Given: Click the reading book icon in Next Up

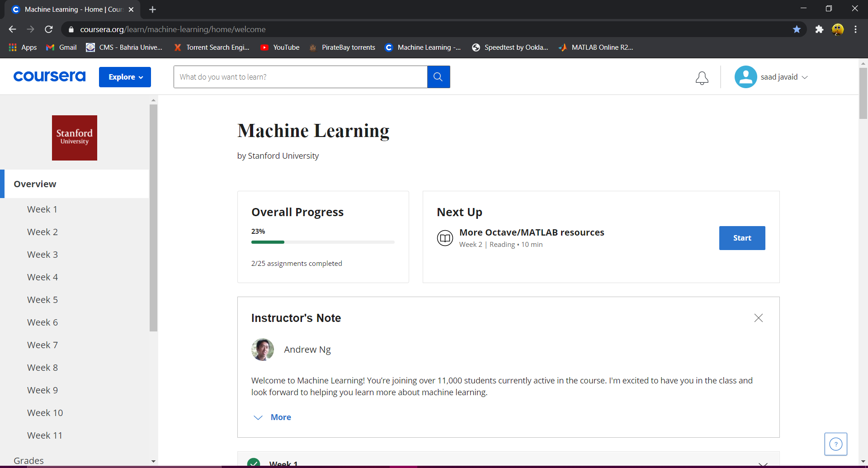Looking at the screenshot, I should pos(445,238).
